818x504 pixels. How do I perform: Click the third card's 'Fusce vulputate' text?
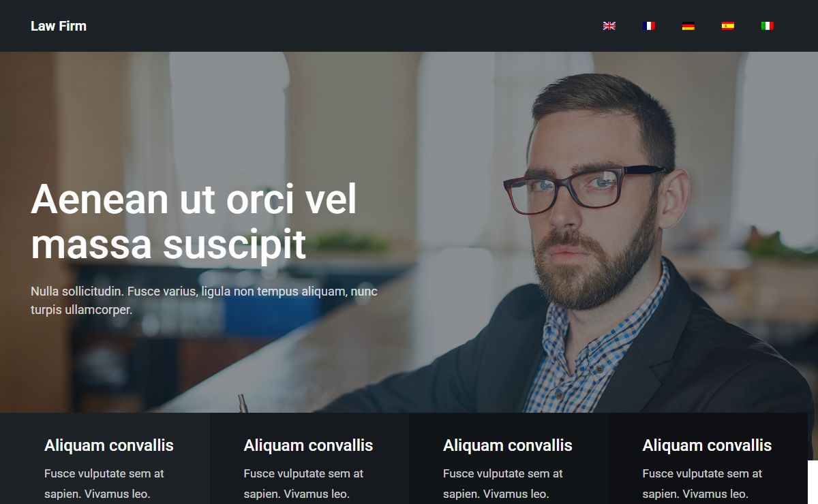pos(503,484)
